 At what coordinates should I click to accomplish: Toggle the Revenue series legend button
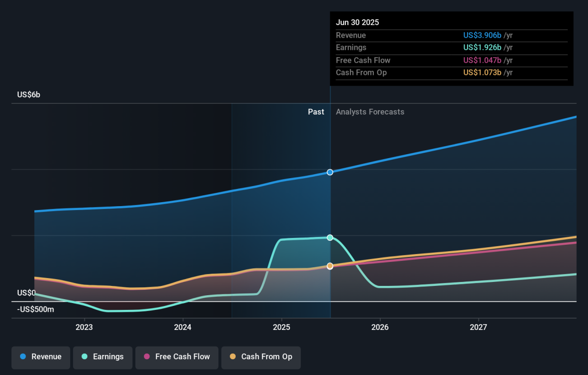(41, 357)
